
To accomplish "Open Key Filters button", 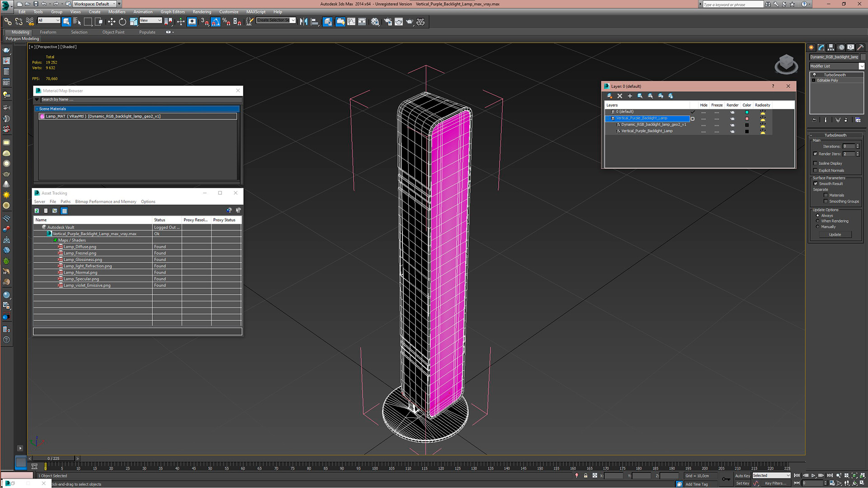I will click(x=775, y=483).
